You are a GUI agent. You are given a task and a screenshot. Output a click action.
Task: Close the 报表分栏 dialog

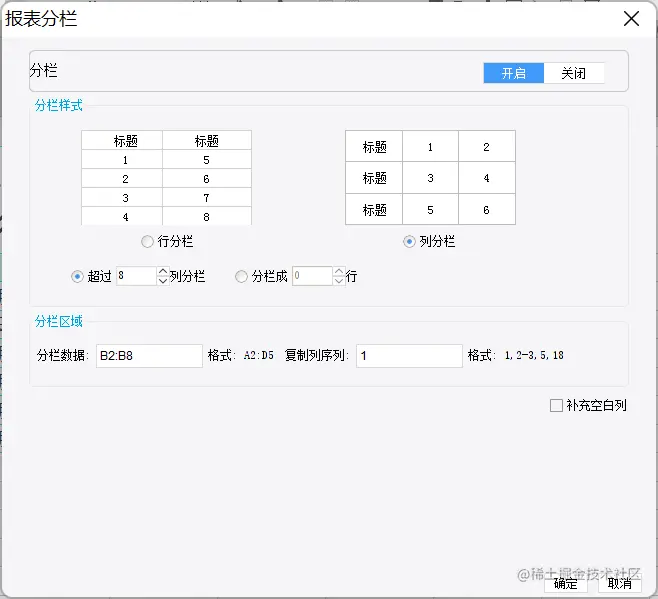631,19
